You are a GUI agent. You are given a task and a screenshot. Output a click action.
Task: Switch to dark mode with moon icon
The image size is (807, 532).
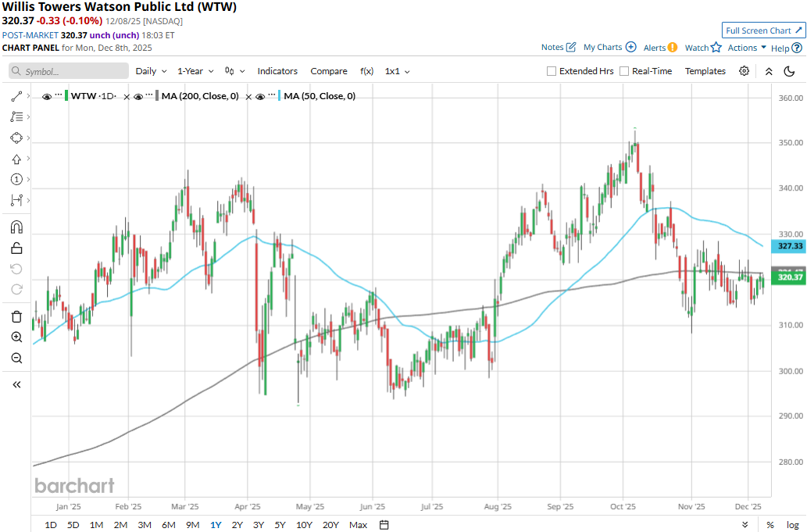pos(789,71)
